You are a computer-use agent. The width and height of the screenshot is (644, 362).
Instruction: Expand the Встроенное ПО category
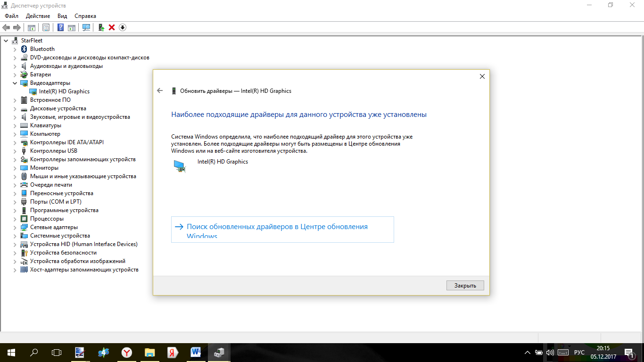[15, 100]
